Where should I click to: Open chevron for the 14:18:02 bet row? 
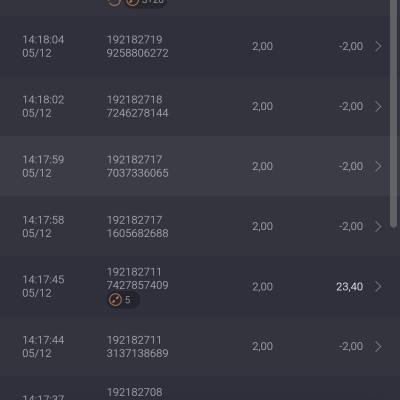point(378,106)
